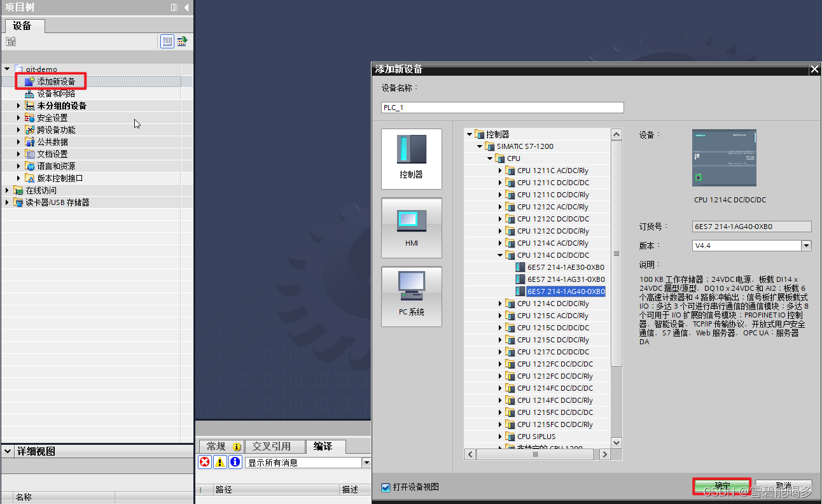This screenshot has width=822, height=504.
Task: Click the 路径 column header
Action: tap(277, 489)
